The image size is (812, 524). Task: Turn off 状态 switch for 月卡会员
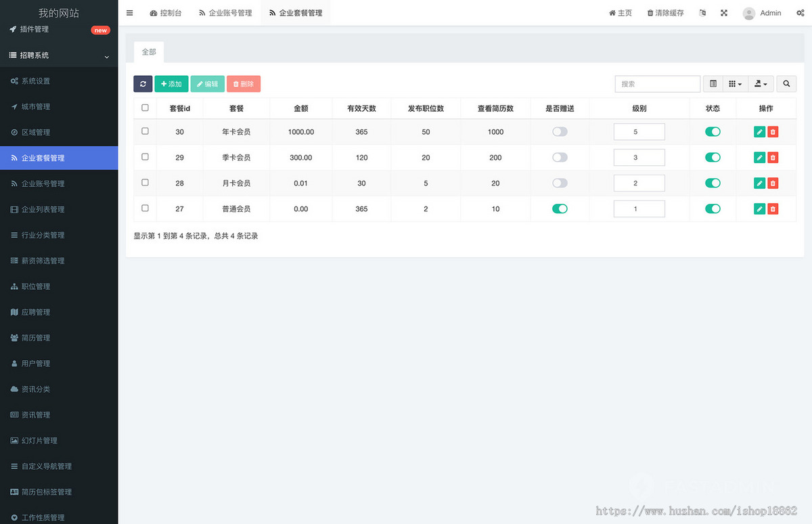pos(713,183)
